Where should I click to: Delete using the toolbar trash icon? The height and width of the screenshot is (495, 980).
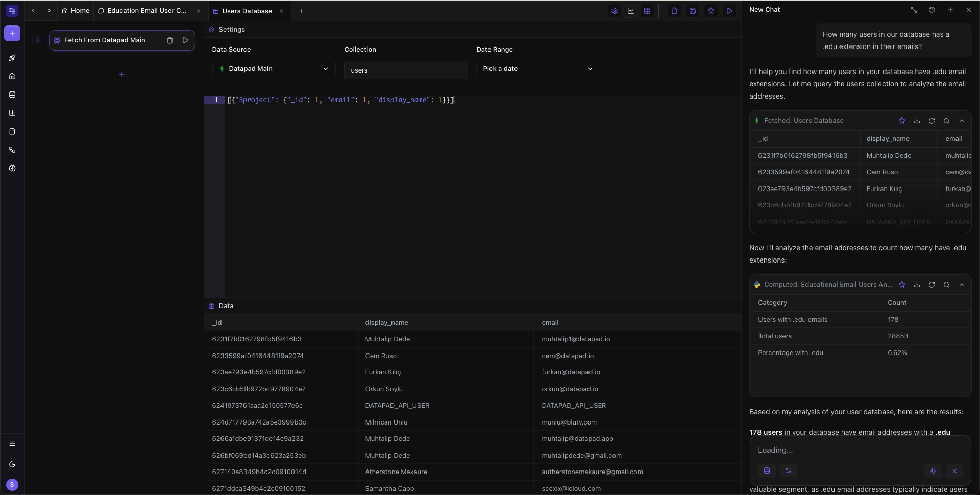pos(674,11)
